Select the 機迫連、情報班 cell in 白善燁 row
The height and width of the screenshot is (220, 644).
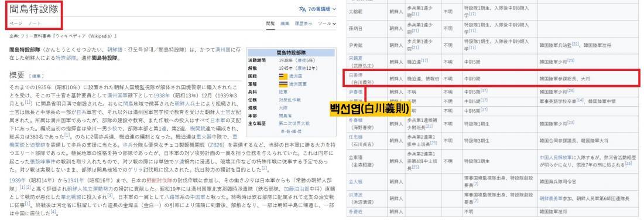click(424, 78)
